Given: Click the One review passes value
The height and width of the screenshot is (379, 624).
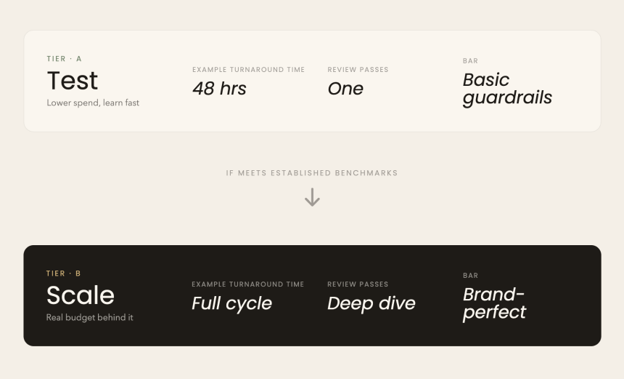Looking at the screenshot, I should click(x=345, y=89).
